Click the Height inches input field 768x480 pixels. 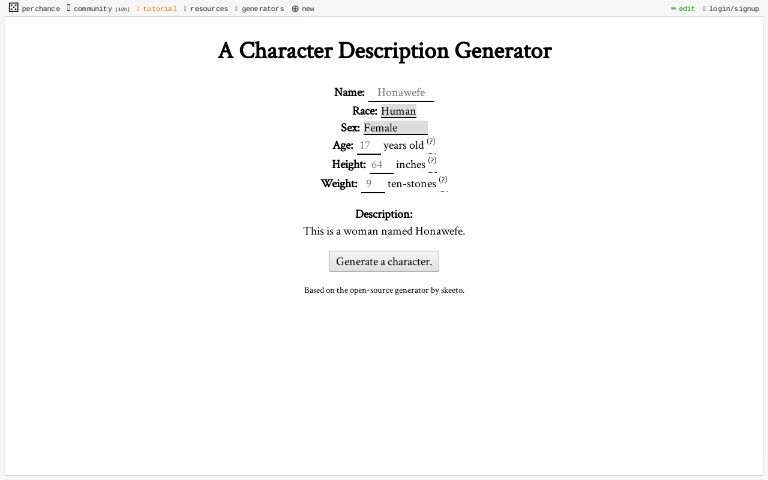[380, 165]
